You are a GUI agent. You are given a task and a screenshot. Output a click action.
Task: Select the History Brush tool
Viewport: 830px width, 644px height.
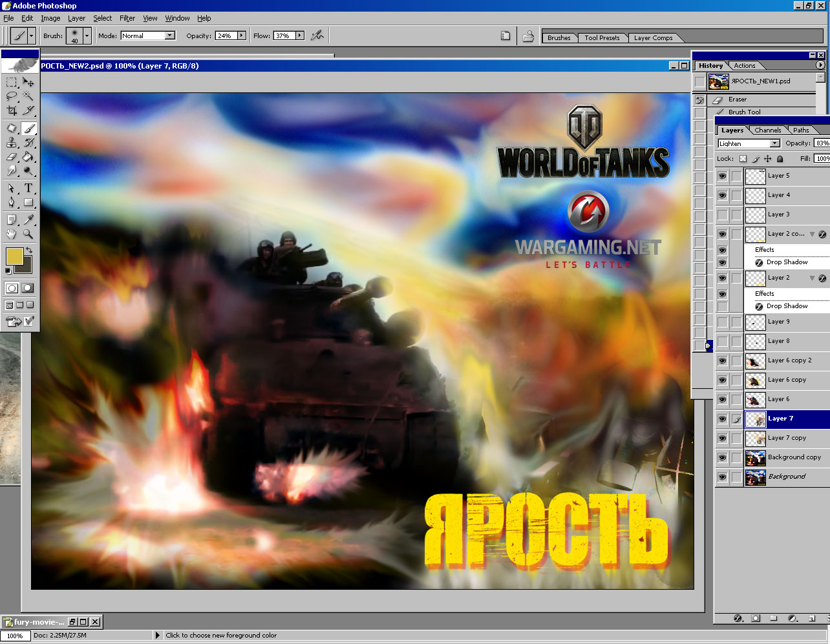click(28, 143)
